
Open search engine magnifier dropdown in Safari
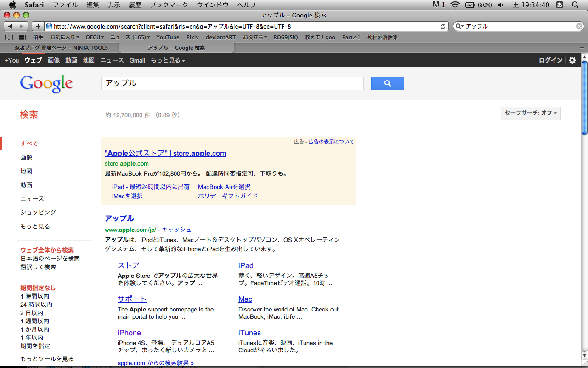point(459,26)
